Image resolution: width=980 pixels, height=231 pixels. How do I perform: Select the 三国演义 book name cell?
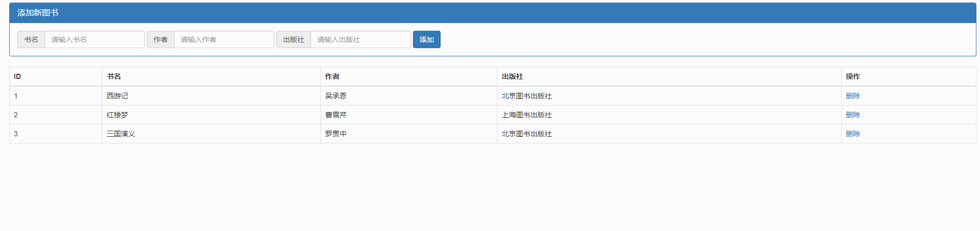211,134
